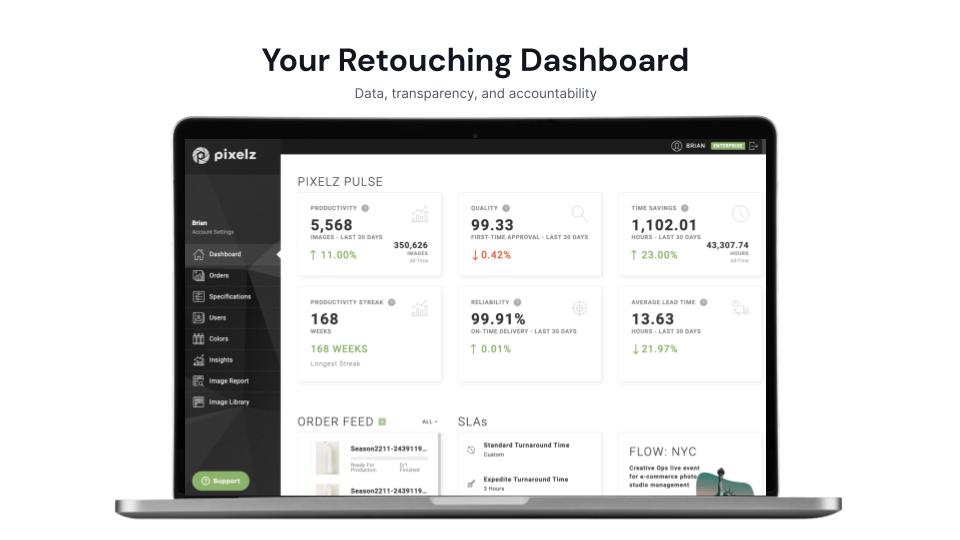The height and width of the screenshot is (540, 960).
Task: Click the ORDER FEED heading
Action: [335, 422]
